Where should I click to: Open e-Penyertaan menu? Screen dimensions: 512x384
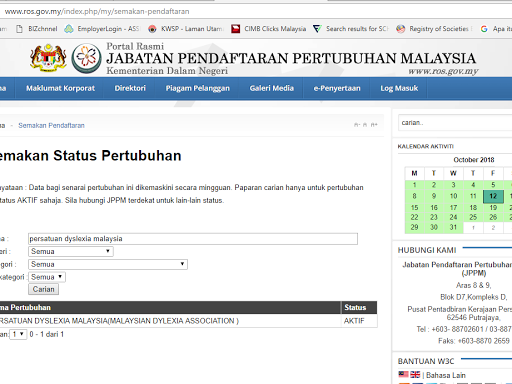click(337, 88)
